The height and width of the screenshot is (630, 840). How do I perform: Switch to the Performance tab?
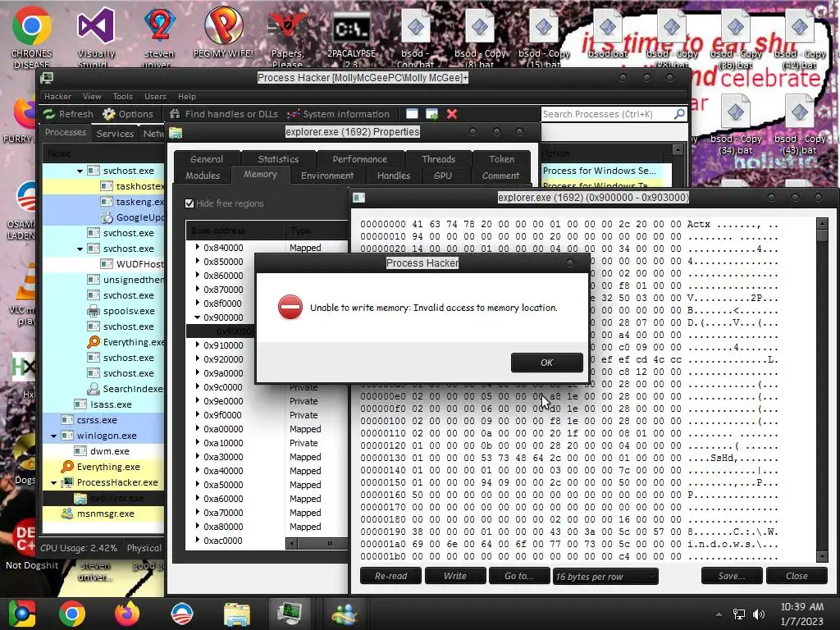coord(359,159)
